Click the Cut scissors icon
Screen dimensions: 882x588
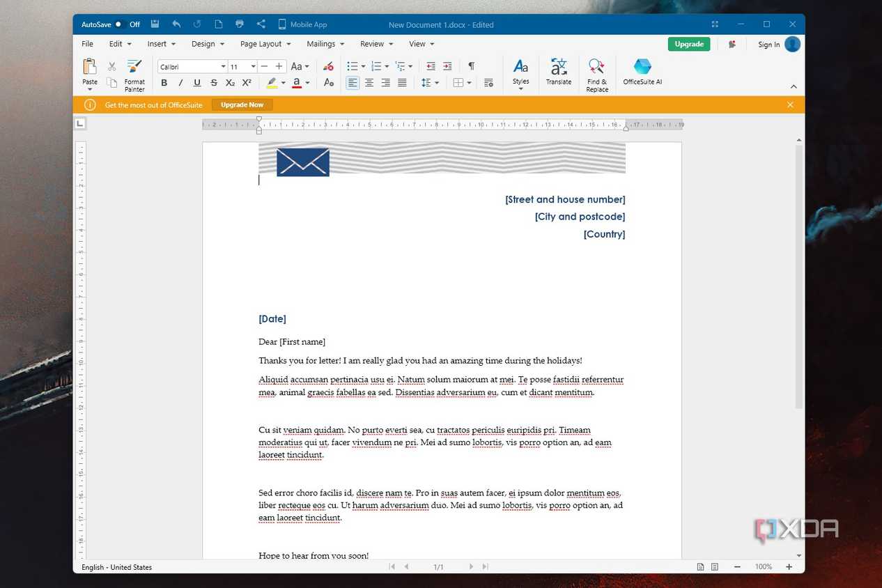pyautogui.click(x=111, y=66)
